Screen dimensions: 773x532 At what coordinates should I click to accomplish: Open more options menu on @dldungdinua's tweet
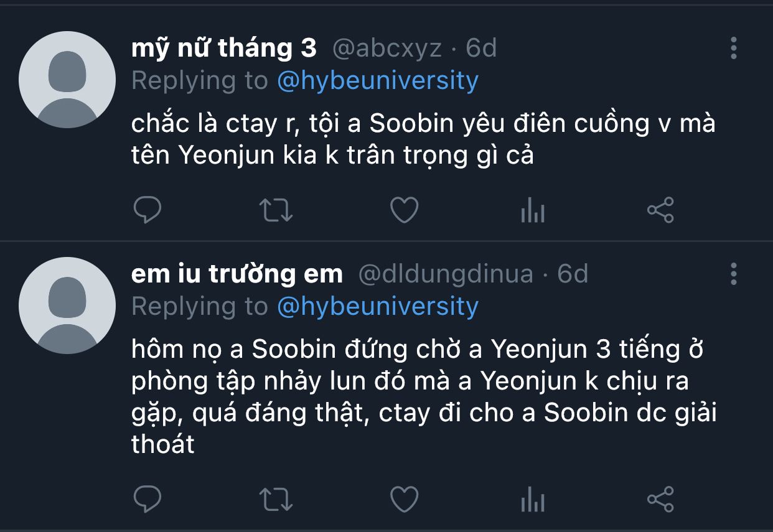(734, 274)
